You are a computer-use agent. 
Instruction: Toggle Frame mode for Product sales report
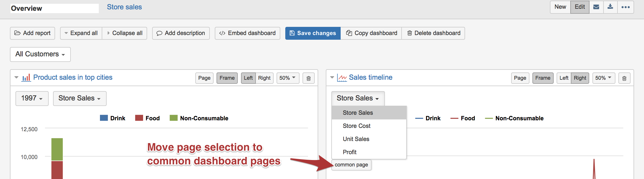click(x=227, y=78)
